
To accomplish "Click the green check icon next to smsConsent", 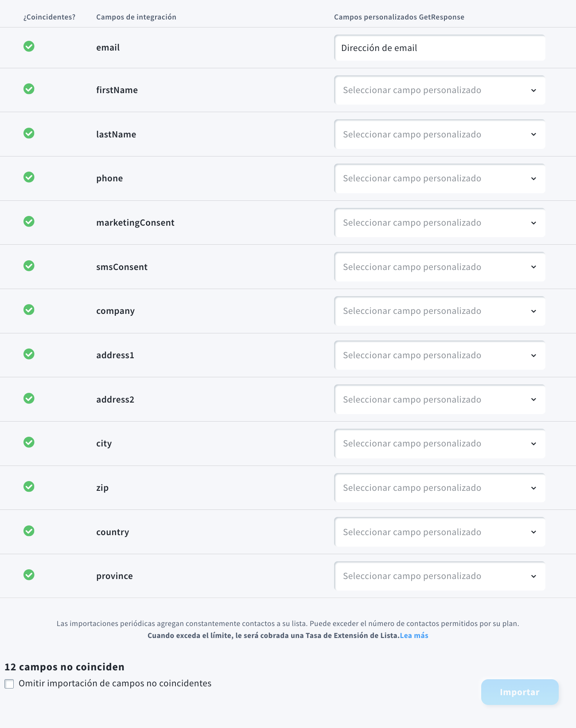I will point(29,266).
